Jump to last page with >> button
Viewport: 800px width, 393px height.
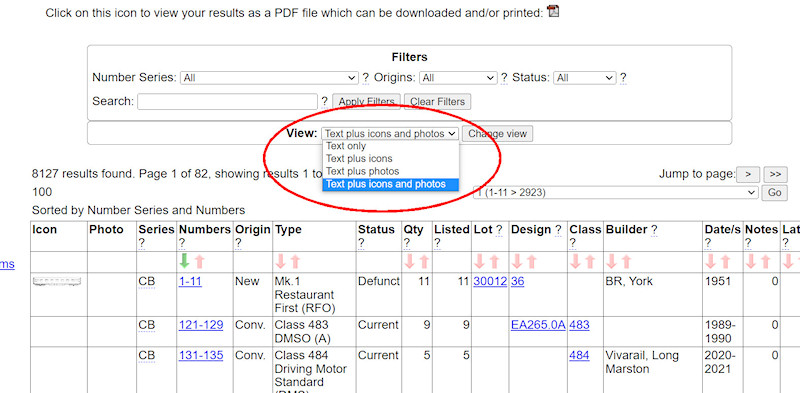776,175
